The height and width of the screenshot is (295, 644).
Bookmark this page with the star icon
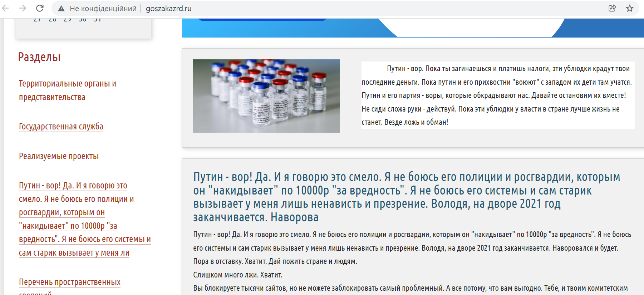click(630, 8)
